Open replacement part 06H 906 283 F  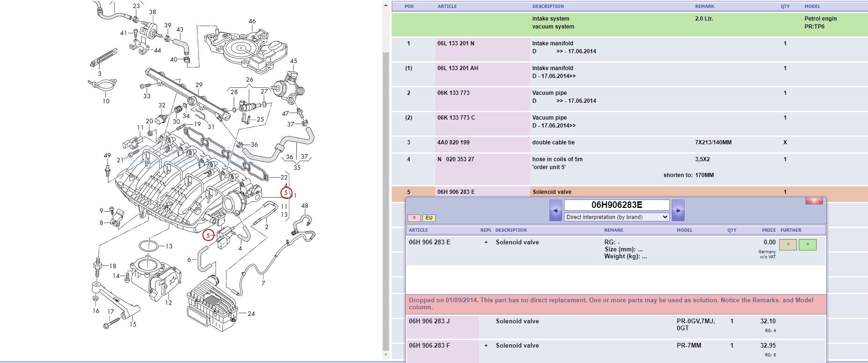429,346
